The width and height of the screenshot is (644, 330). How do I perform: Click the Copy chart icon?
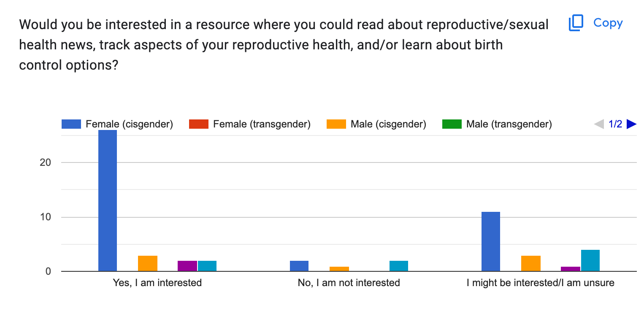click(x=576, y=23)
